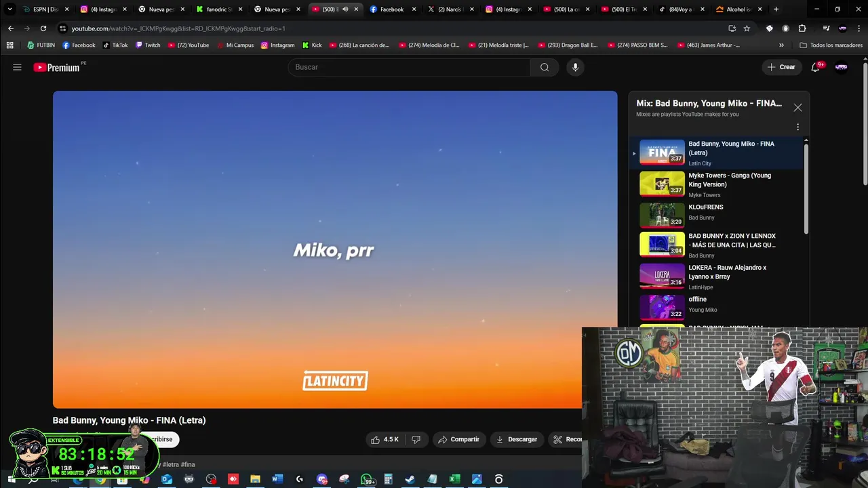Click the #letra hashtag link
This screenshot has height=488, width=868.
click(x=170, y=464)
